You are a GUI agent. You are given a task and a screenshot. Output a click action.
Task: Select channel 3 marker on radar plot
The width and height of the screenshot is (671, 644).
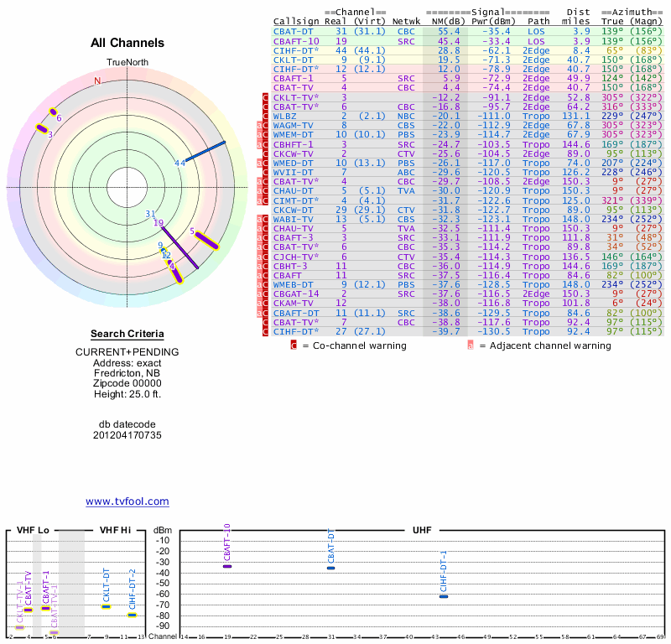point(42,128)
